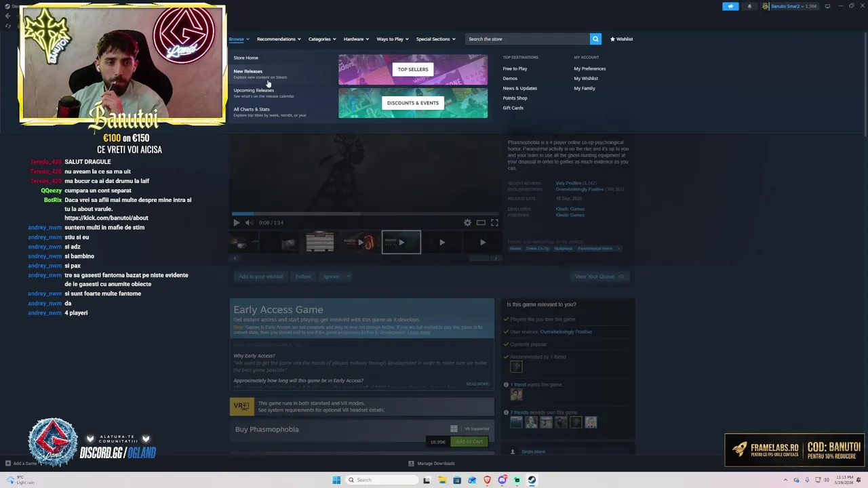The height and width of the screenshot is (488, 868).
Task: Click Manage Downloads icon
Action: click(411, 464)
